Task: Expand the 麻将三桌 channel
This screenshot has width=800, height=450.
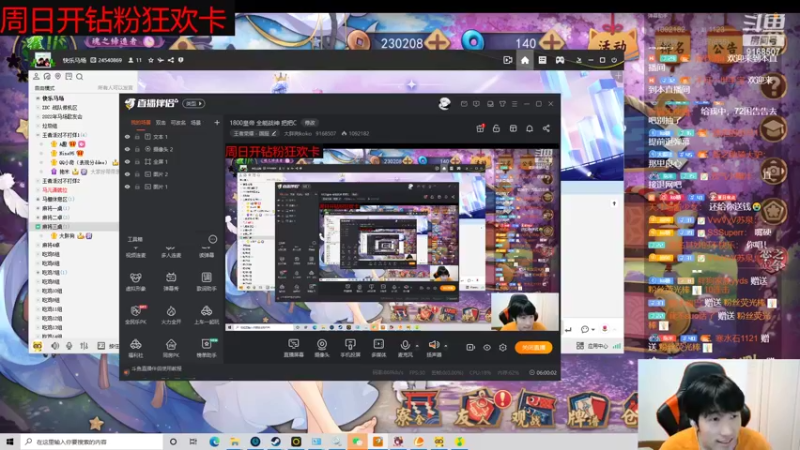Action: point(38,227)
